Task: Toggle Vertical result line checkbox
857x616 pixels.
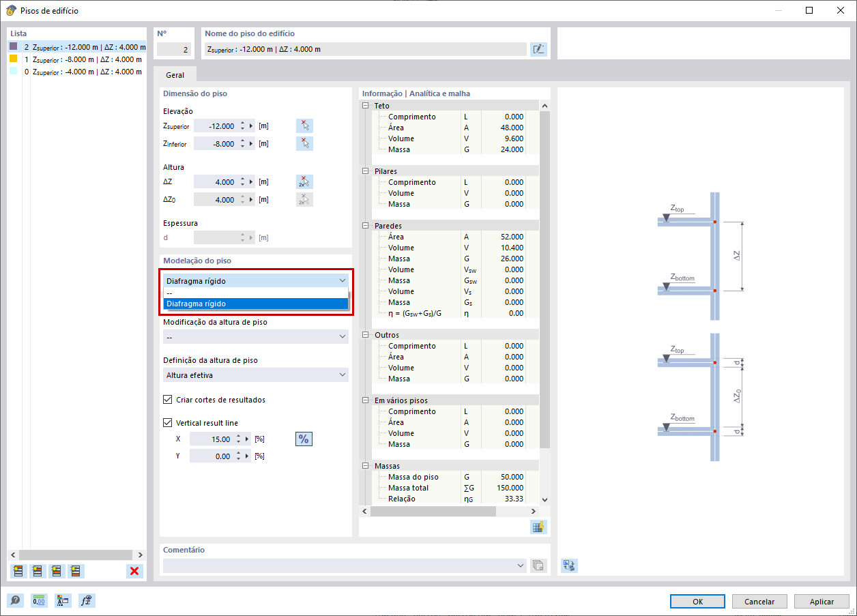Action: 168,423
